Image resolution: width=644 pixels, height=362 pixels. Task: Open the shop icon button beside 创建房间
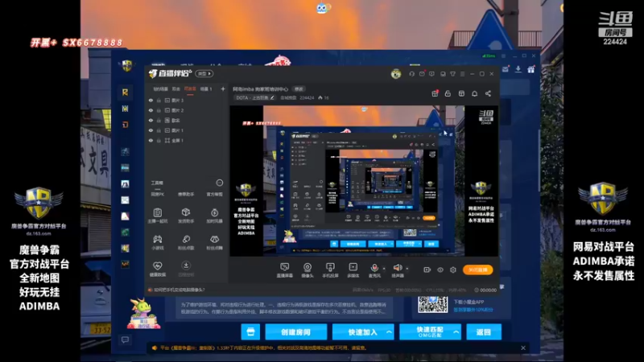coord(250,331)
